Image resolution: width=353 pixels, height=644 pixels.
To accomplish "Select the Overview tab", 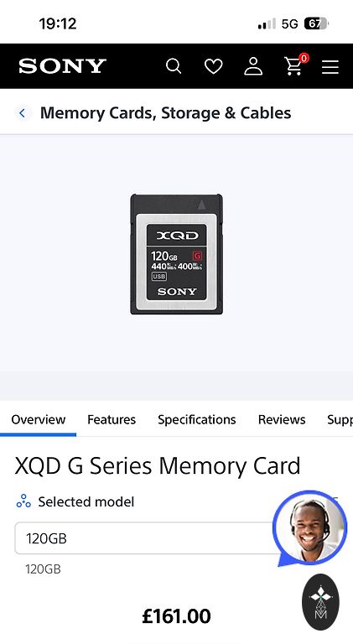I will [x=39, y=419].
